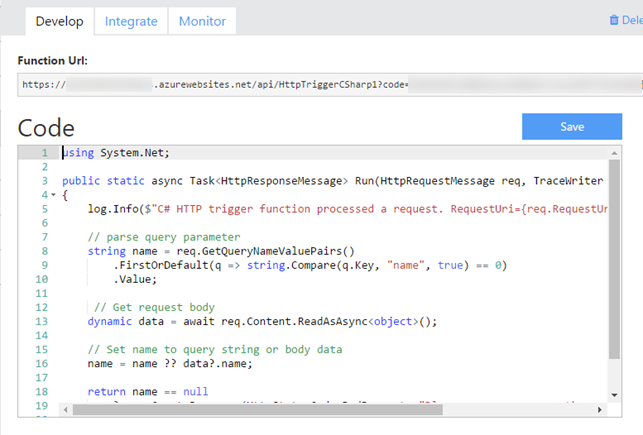This screenshot has height=435, width=643.
Task: Open the Integrate tab
Action: pyautogui.click(x=131, y=21)
